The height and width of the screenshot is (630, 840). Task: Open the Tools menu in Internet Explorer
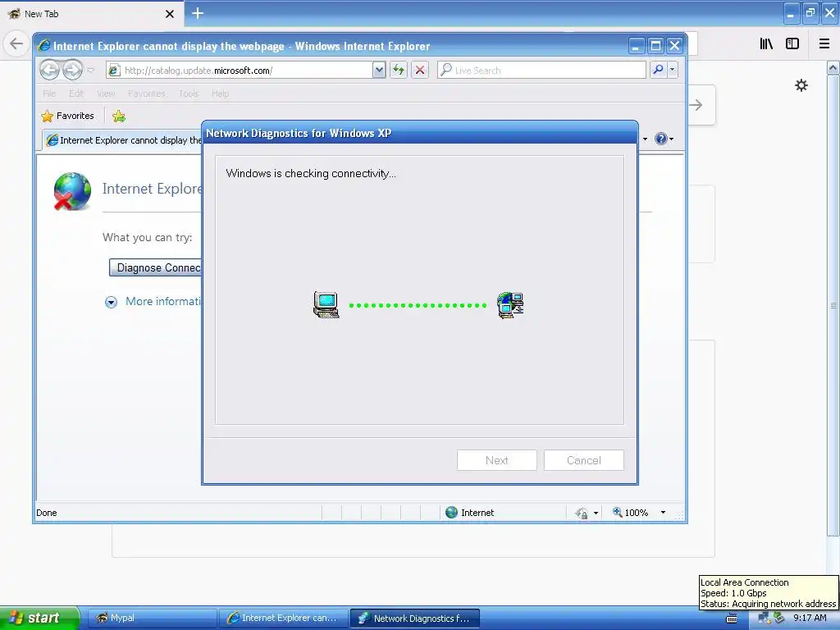[x=189, y=94]
